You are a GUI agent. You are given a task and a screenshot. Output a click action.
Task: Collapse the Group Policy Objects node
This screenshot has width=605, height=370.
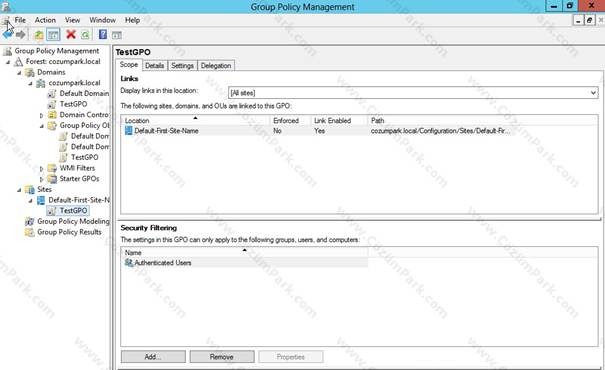(42, 126)
